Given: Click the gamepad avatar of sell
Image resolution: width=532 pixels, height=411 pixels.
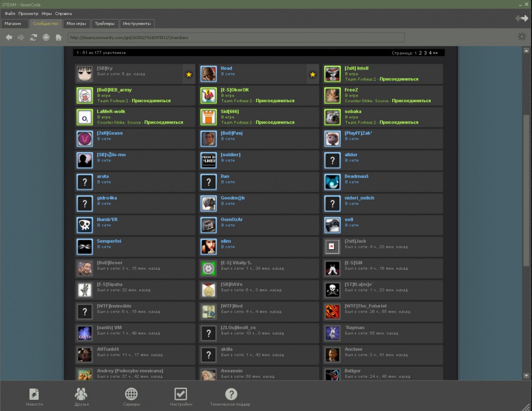Looking at the screenshot, I should click(333, 225).
